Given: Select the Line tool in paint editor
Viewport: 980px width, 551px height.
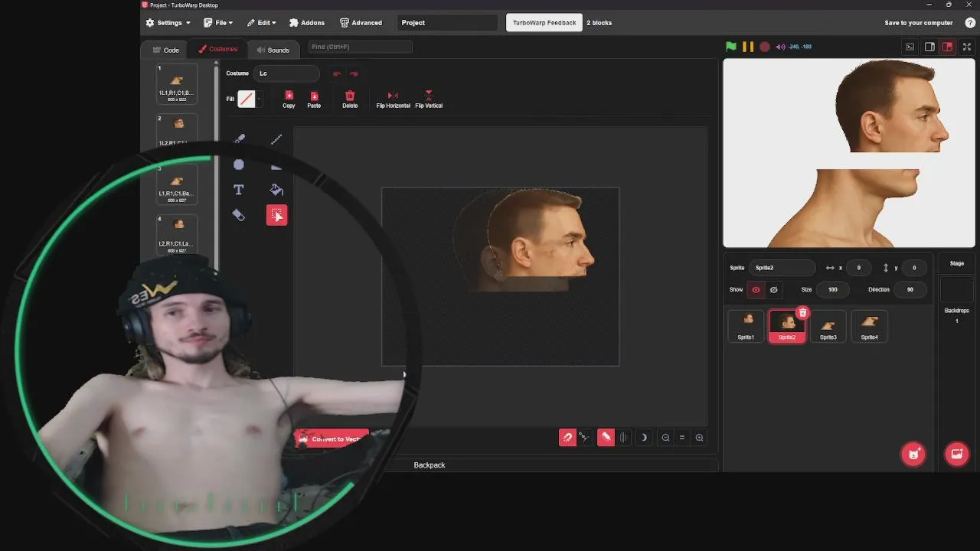Looking at the screenshot, I should 276,139.
